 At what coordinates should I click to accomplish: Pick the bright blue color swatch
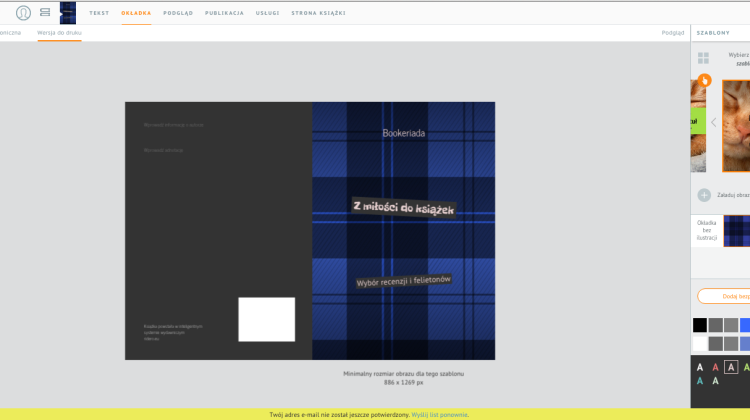click(x=745, y=325)
